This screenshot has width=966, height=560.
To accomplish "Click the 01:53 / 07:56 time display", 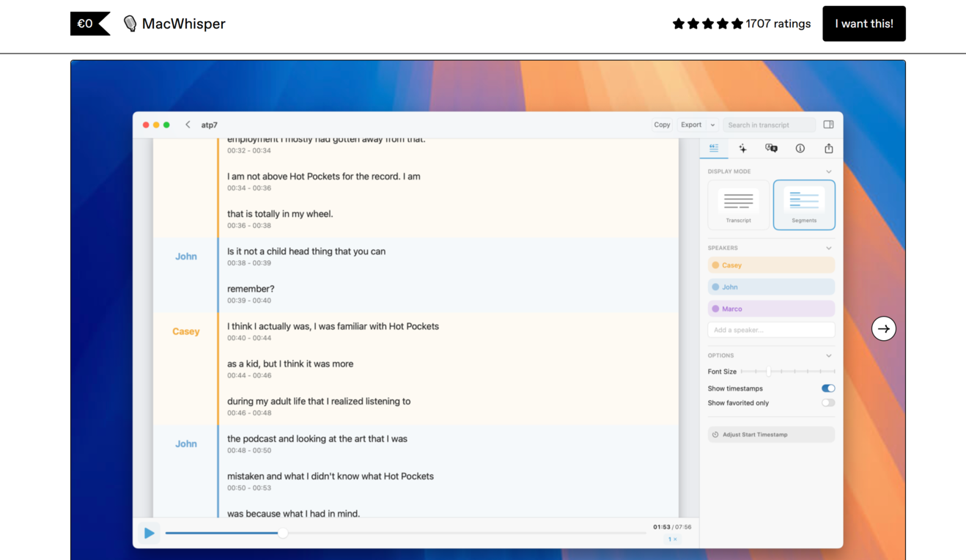I will point(671,527).
